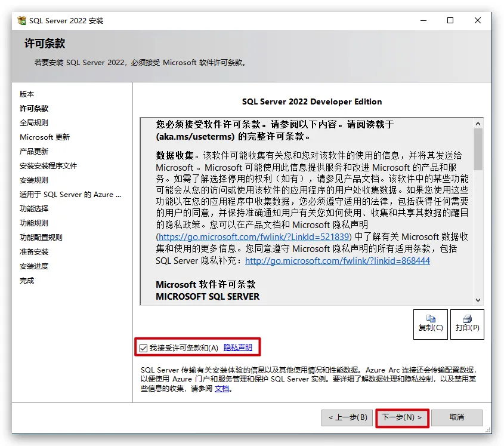The image size is (504, 446).
Task: Click the Print (打印) button
Action: pyautogui.click(x=467, y=324)
